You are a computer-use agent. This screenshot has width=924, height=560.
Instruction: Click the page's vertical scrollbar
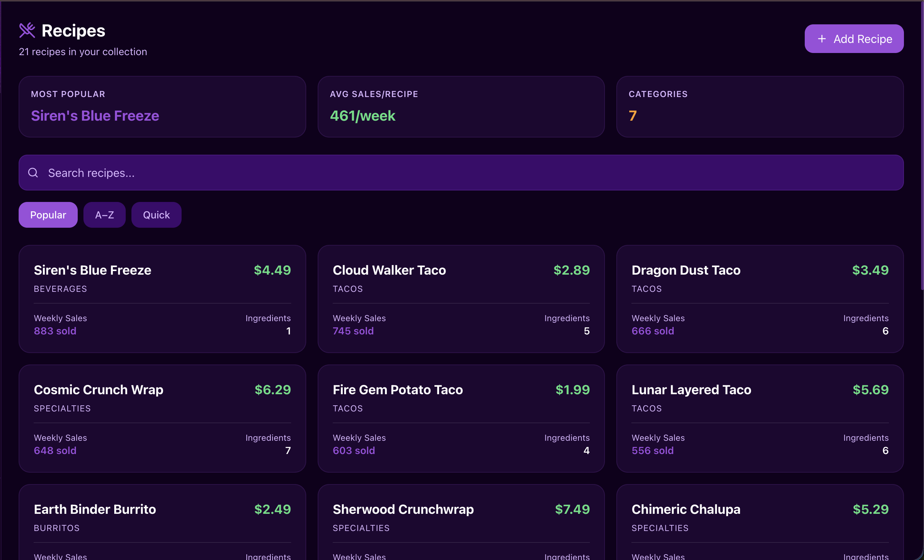(x=922, y=150)
